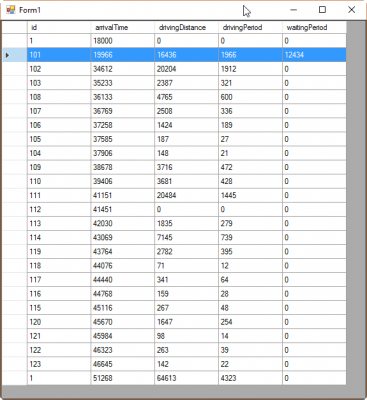Screen dimensions: 367x400
Task: Select drivingDistance cell 148
Action: [x=187, y=153]
